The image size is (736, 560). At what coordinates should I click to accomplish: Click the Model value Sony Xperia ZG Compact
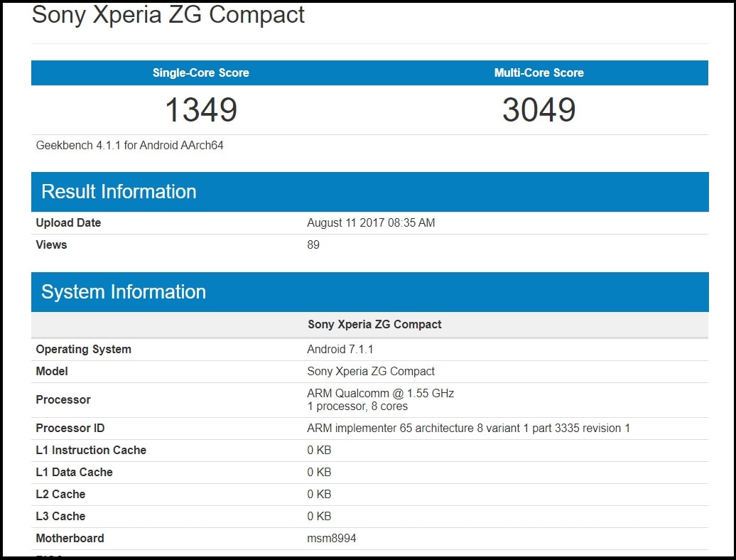pos(371,371)
